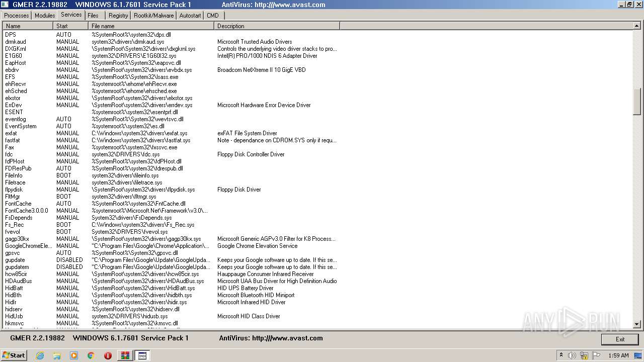
Task: Click the scrollbar down arrow
Action: coord(636,324)
